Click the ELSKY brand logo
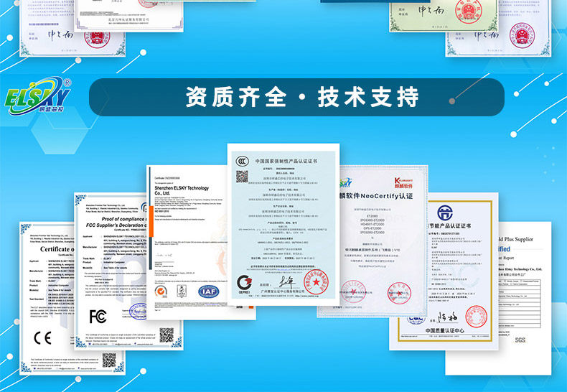This screenshot has width=567, height=392. coord(37,95)
